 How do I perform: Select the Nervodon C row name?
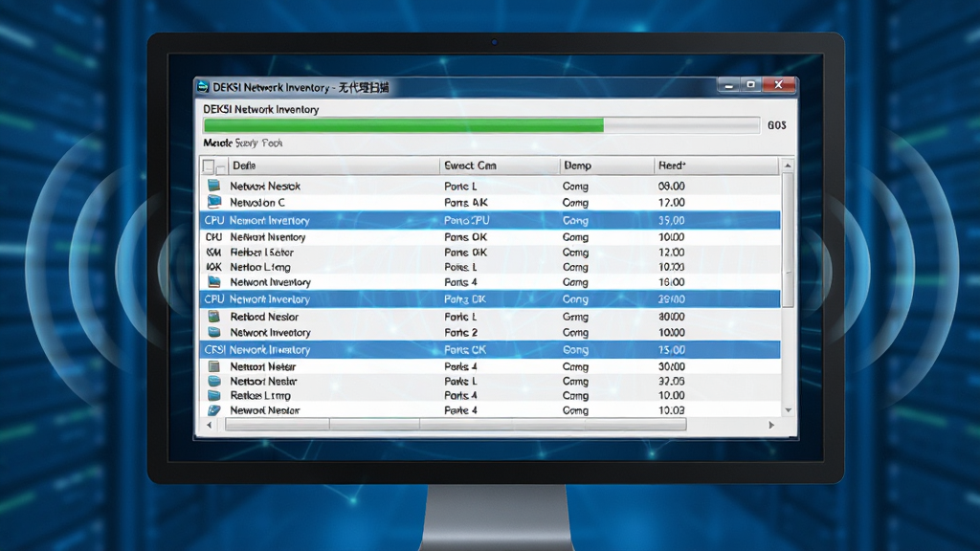click(x=256, y=203)
